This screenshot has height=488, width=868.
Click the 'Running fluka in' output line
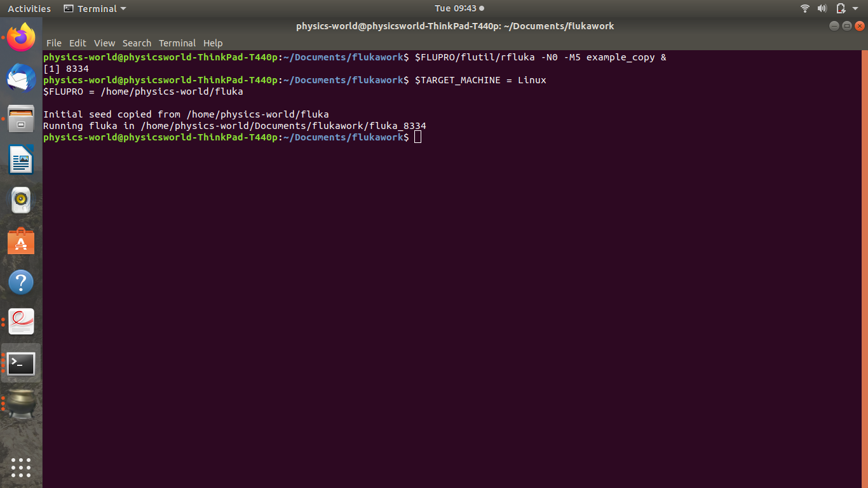(x=234, y=126)
